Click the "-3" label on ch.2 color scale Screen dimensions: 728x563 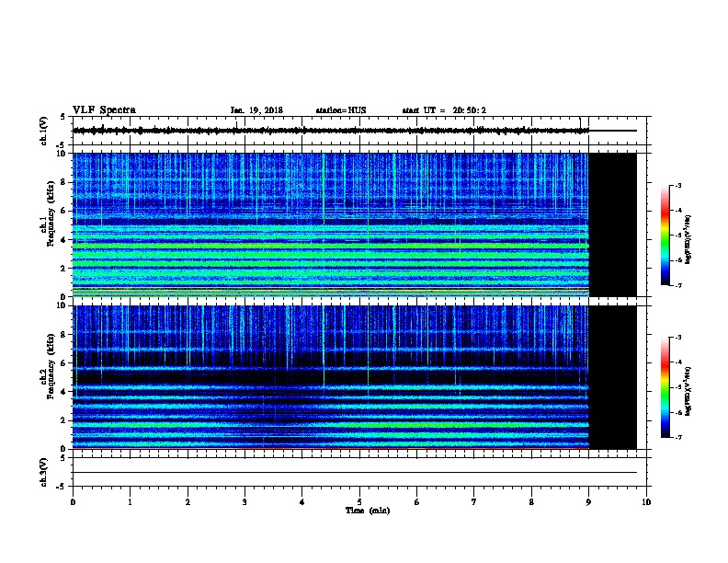(677, 338)
